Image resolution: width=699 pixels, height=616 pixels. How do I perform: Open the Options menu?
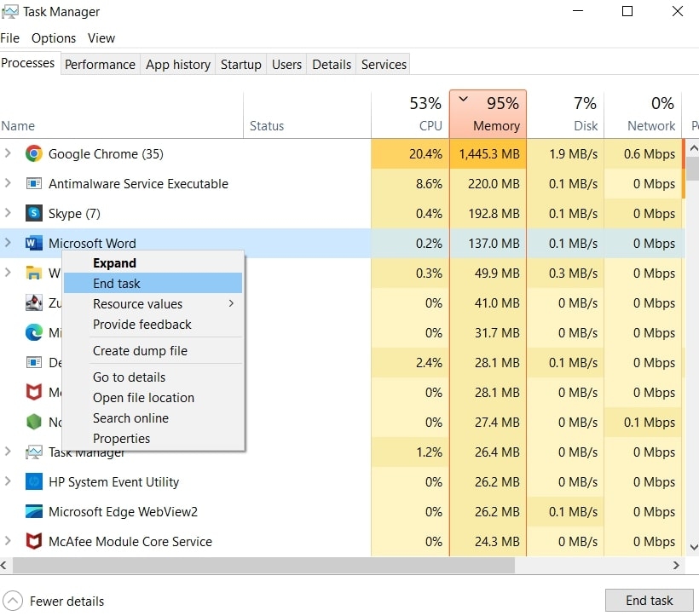point(54,38)
